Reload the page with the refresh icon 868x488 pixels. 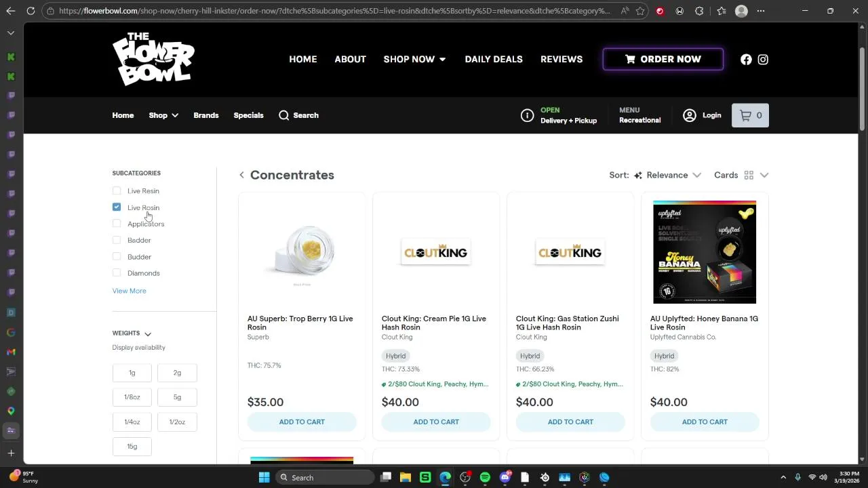tap(31, 11)
